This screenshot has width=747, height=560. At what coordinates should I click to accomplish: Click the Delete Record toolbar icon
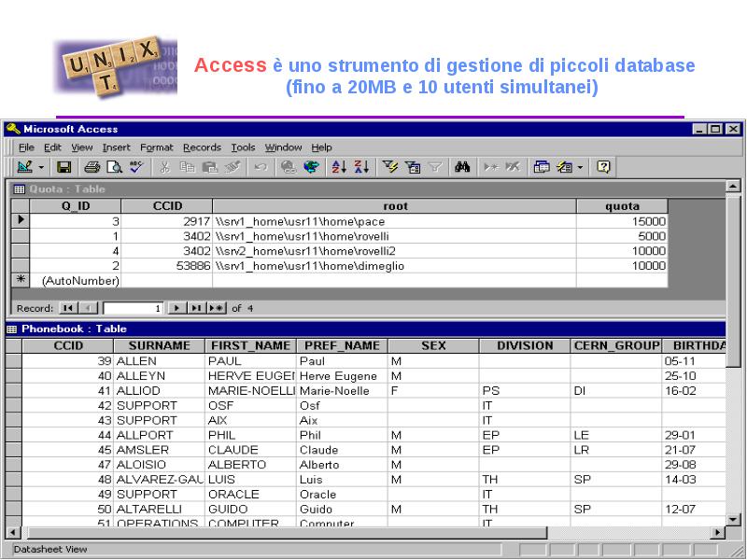(x=513, y=167)
